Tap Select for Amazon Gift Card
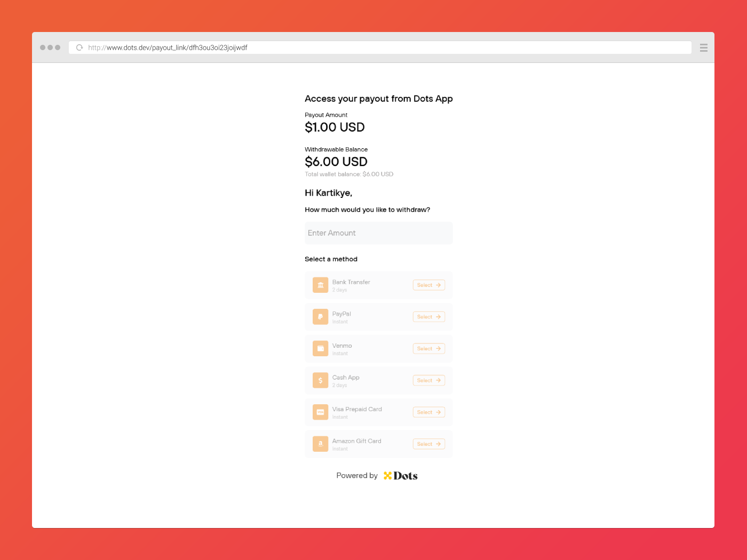 click(x=428, y=444)
